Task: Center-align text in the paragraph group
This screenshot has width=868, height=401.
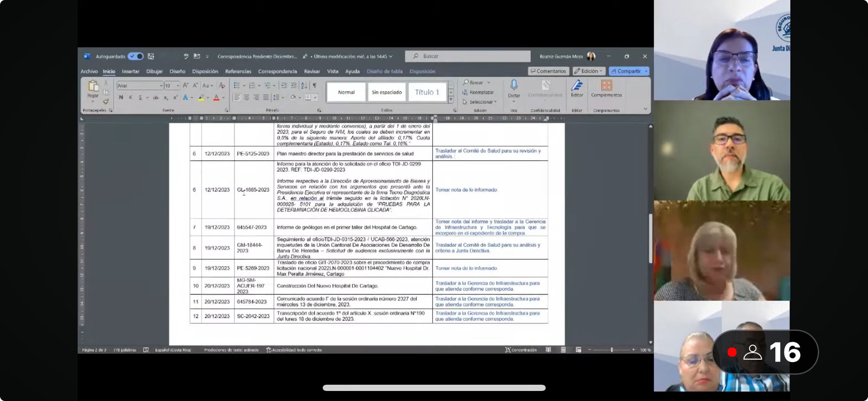Action: coord(246,97)
